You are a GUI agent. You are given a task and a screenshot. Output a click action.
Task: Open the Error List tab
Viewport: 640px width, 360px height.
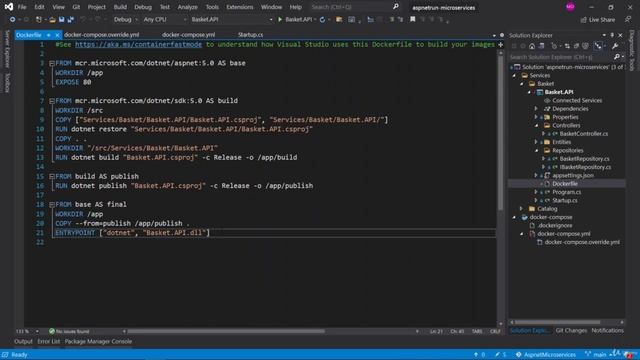pos(49,341)
